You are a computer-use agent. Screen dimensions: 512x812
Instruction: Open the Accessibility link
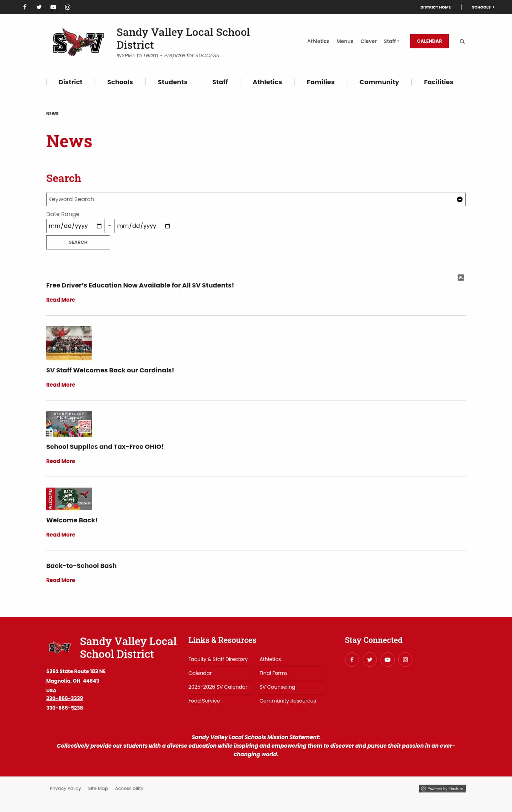pyautogui.click(x=129, y=789)
